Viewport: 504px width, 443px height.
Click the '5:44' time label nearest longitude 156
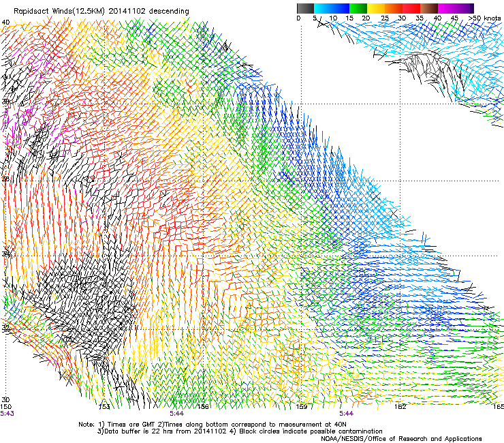(177, 414)
